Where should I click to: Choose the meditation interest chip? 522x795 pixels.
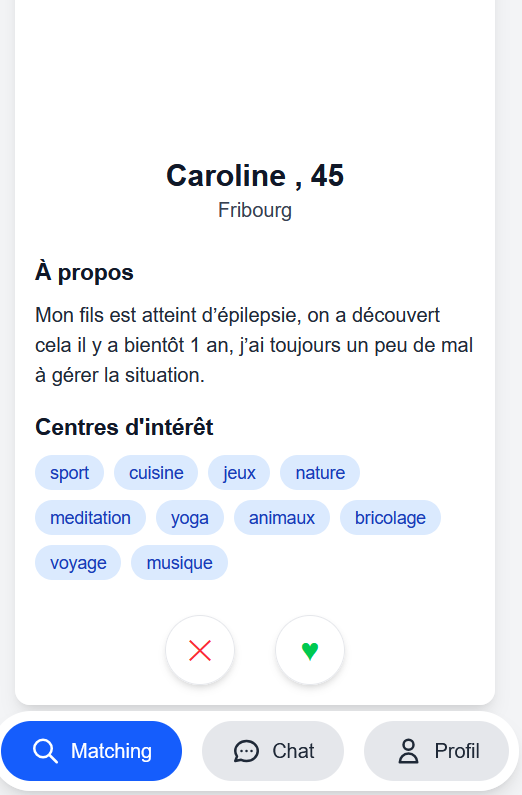pos(90,518)
